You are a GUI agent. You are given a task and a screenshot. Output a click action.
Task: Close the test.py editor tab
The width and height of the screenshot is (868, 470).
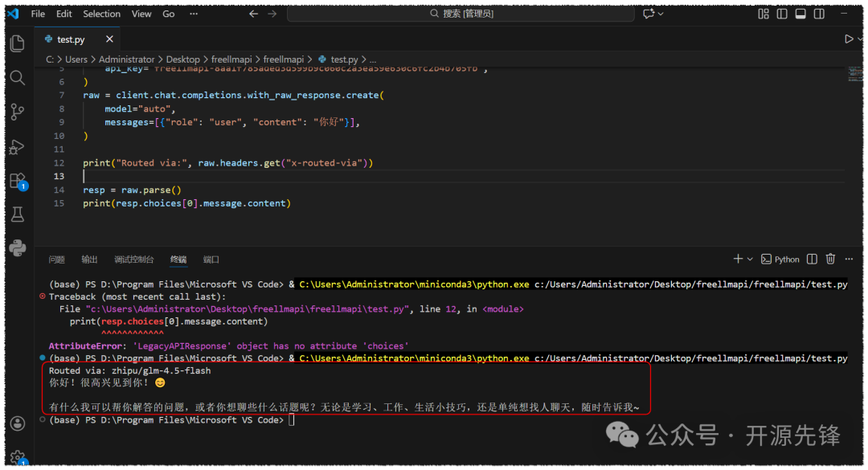109,39
